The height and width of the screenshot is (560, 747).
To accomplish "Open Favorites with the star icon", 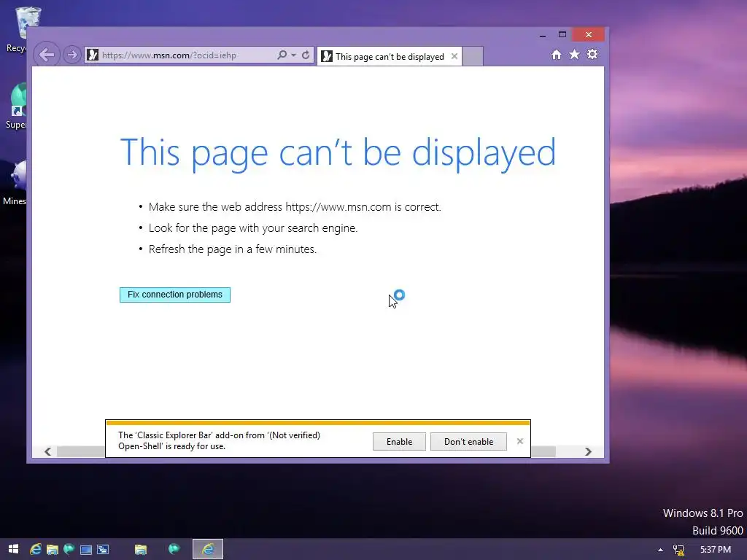I will coord(575,55).
